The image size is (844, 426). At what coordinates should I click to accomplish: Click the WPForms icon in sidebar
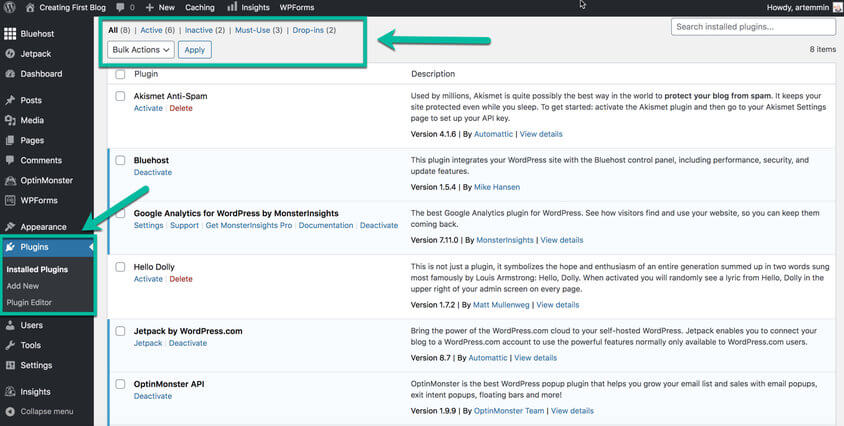(10, 200)
